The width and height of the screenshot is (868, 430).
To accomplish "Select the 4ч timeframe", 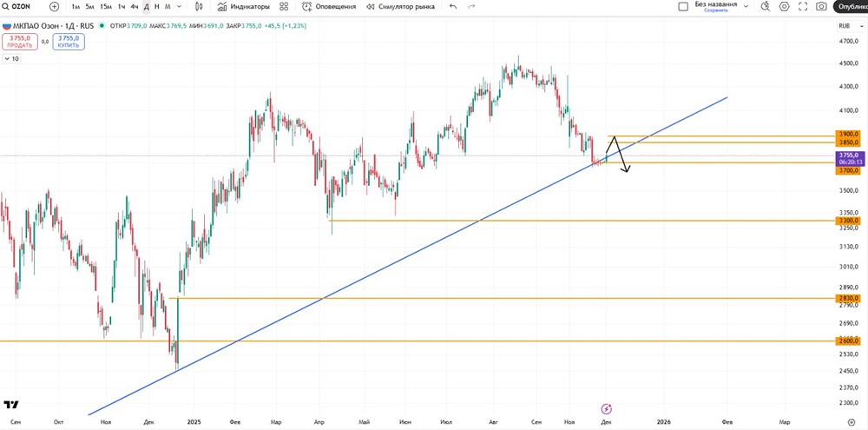I will [x=135, y=7].
